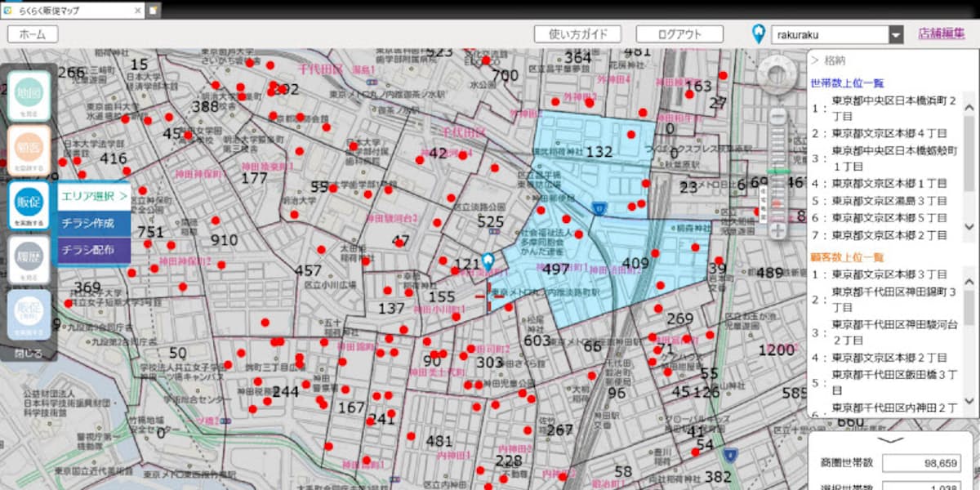The image size is (980, 490).
Task: Open the エリア選択 submenu item
Action: (94, 196)
